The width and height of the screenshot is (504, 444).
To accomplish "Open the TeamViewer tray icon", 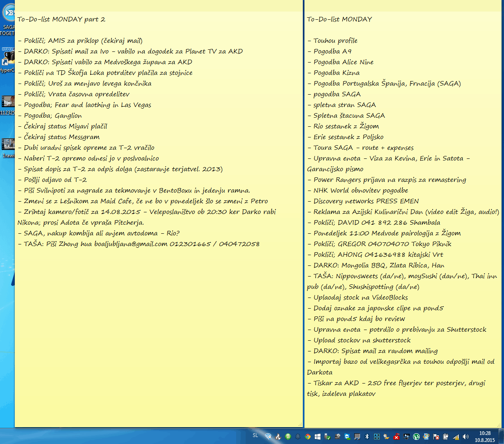I will coord(347,437).
